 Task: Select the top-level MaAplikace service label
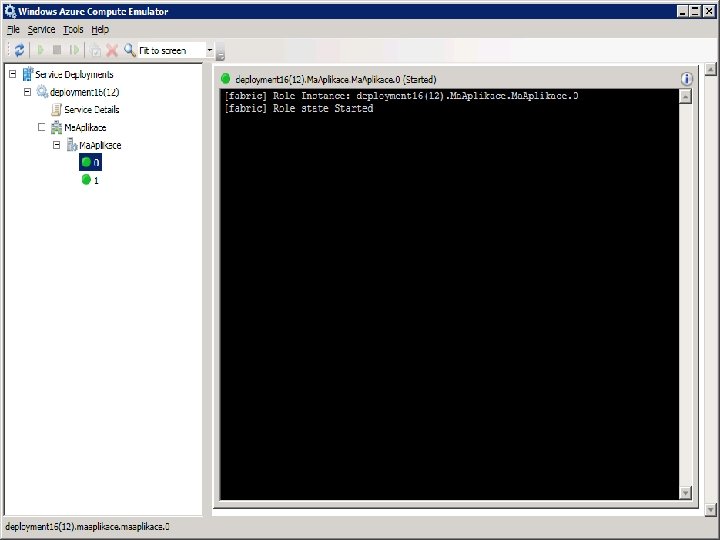85,128
